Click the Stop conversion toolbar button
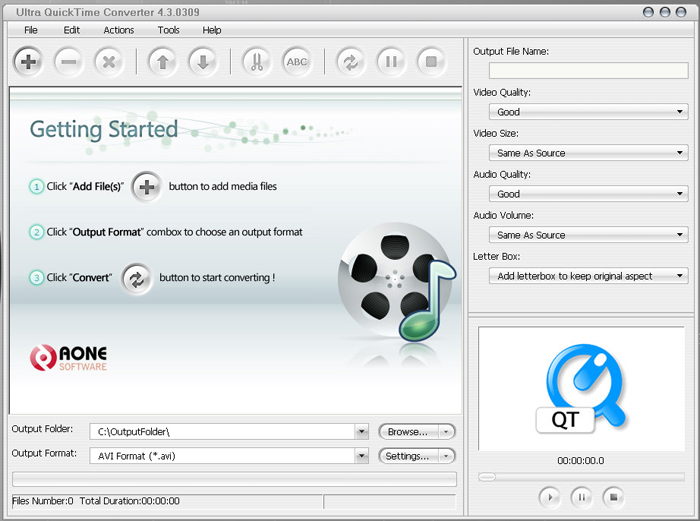 (x=431, y=62)
